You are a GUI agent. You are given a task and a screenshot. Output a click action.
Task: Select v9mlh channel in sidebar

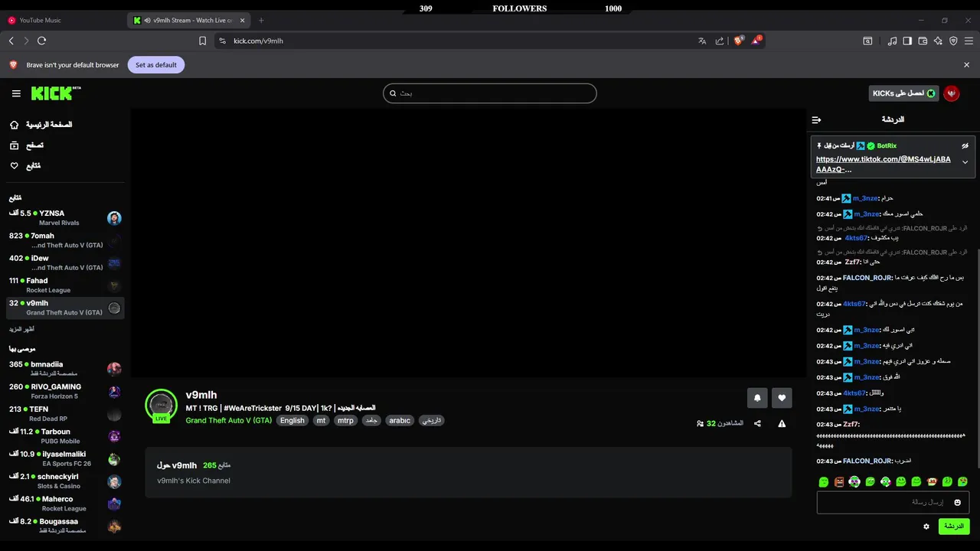[x=65, y=308]
